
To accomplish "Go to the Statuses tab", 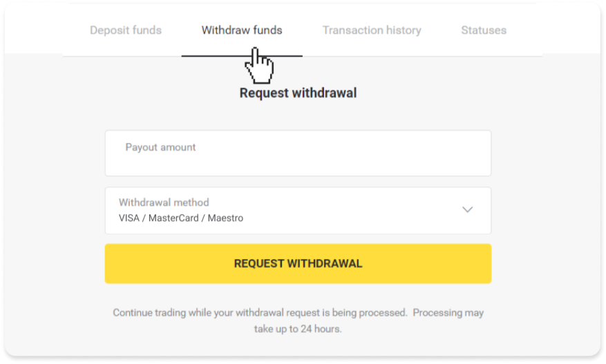I will tap(484, 30).
